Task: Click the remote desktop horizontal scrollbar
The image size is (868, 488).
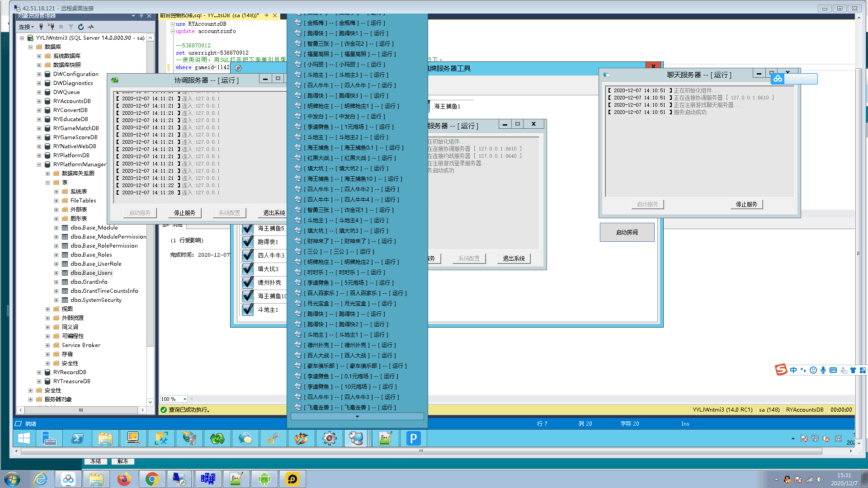Action: click(420, 451)
